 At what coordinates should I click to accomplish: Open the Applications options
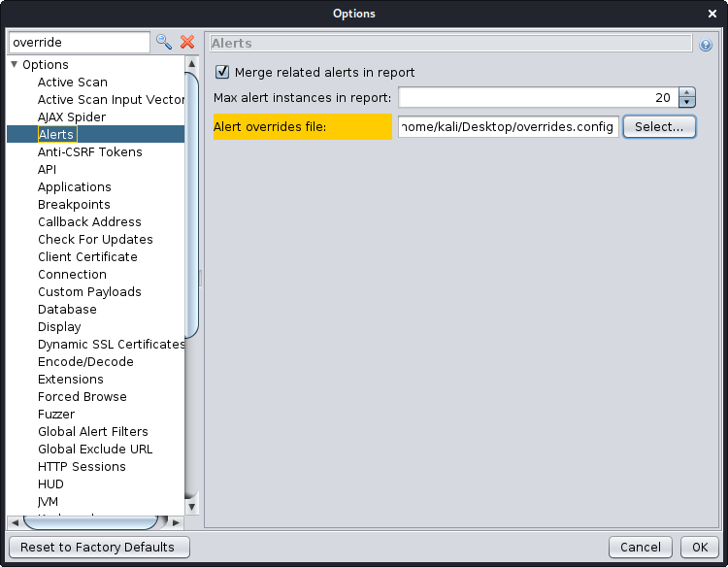tap(75, 187)
